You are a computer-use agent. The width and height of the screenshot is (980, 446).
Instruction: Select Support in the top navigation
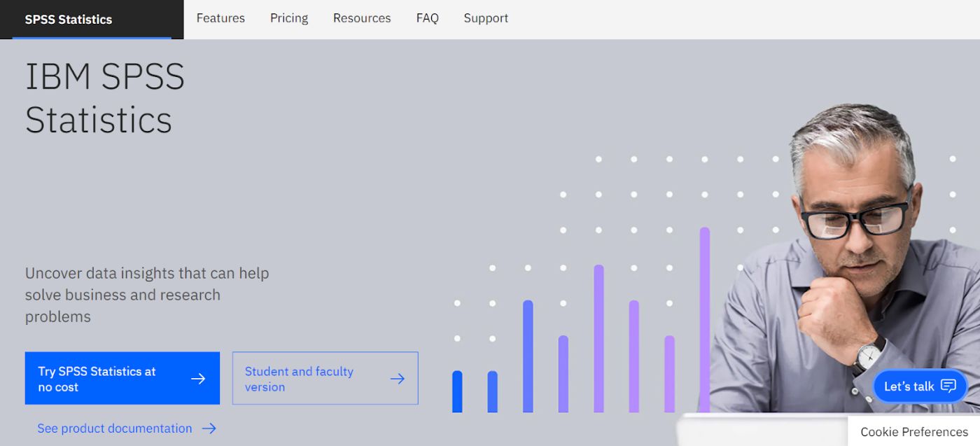tap(486, 18)
